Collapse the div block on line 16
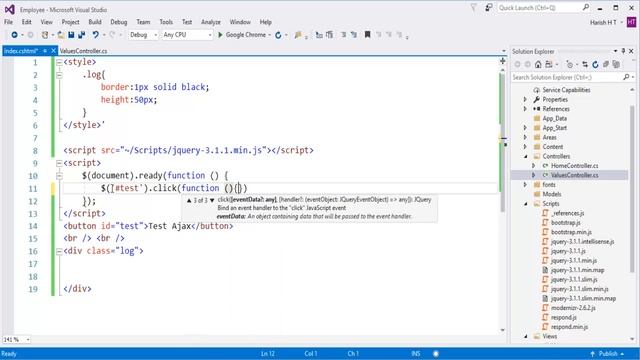Image resolution: width=640 pixels, height=360 pixels. [59, 251]
